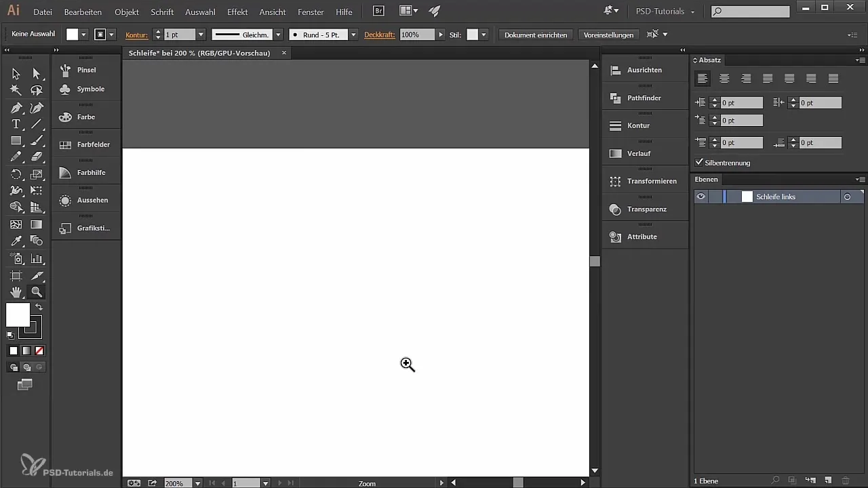This screenshot has height=488, width=868.
Task: Open the Bearbeiten menu
Action: (x=83, y=12)
